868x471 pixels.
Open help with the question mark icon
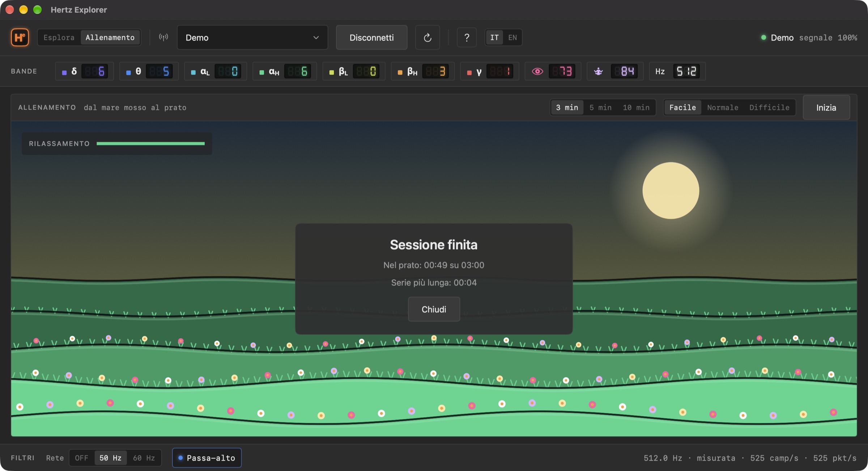[467, 37]
